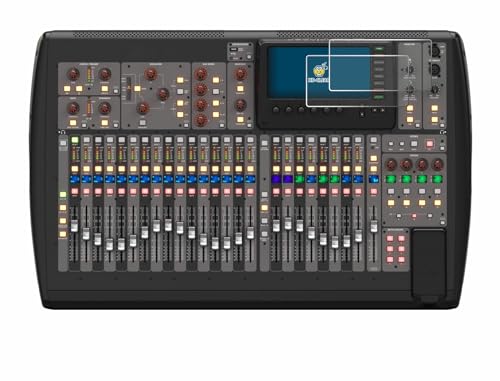The height and width of the screenshot is (381, 500).
Task: Click the blue LCD scribble strip of channel 8
Action: [x=157, y=179]
